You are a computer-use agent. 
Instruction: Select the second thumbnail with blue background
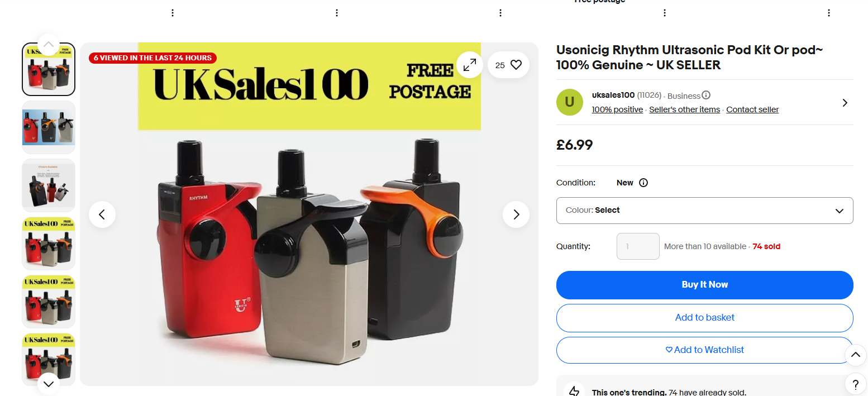(49, 127)
